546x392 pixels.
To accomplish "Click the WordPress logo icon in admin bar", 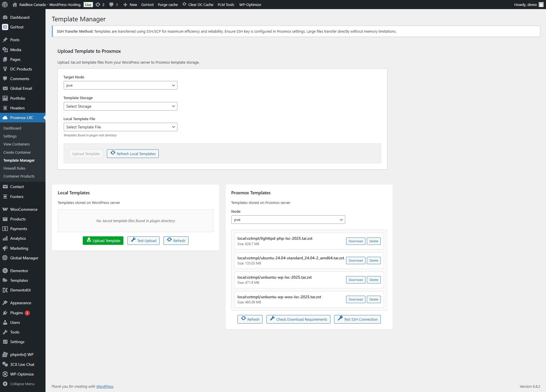I will pos(5,5).
